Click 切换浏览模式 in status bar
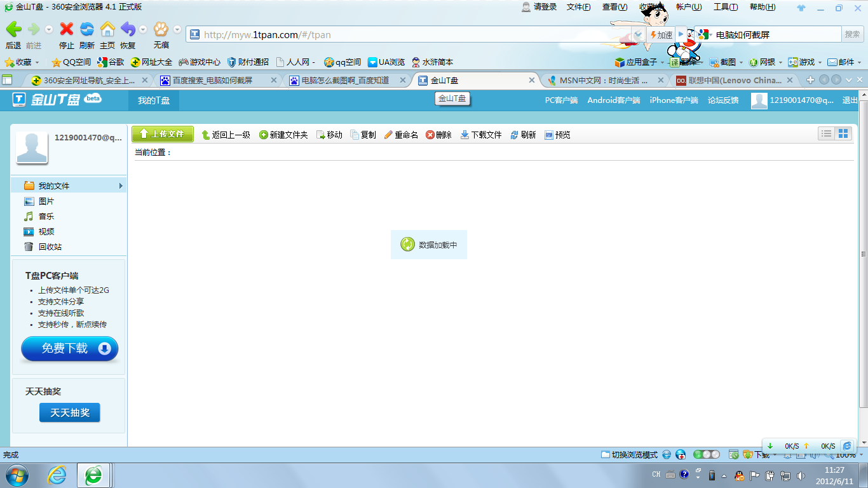This screenshot has width=868, height=488. click(629, 455)
